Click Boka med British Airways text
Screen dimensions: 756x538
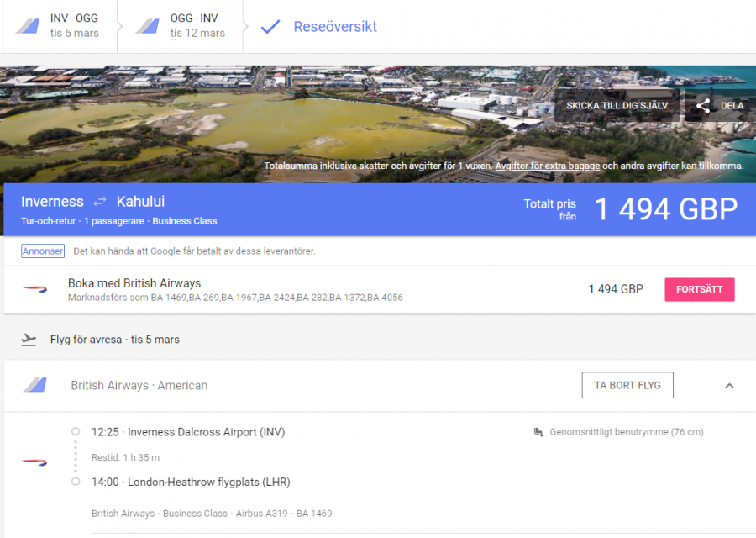click(x=134, y=283)
